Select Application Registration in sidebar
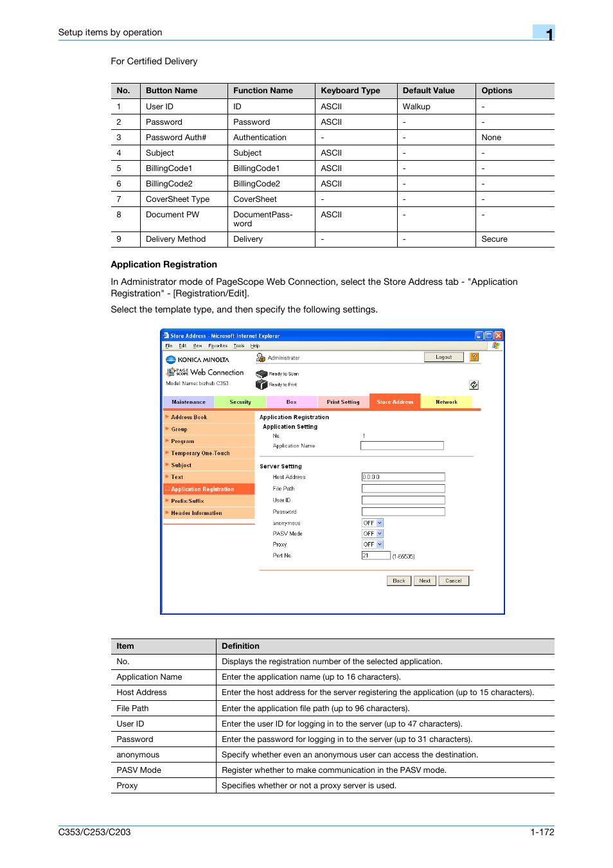Viewport: 613px width, 868px height. [209, 489]
